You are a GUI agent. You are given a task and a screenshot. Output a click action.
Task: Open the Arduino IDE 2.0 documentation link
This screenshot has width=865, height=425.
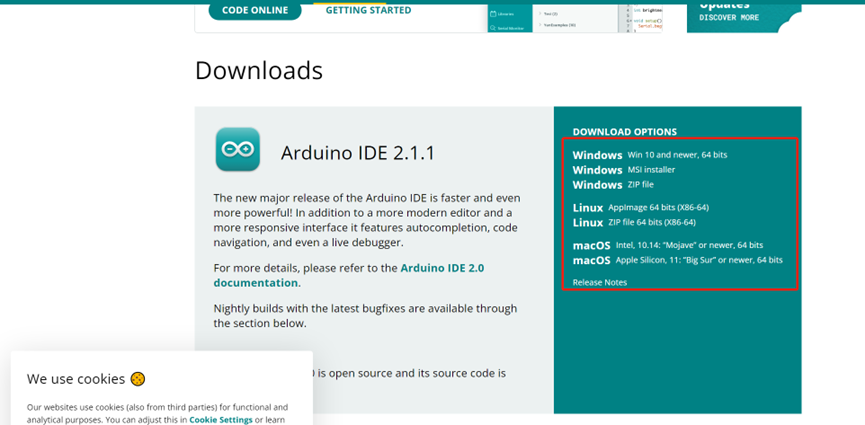[x=349, y=275]
